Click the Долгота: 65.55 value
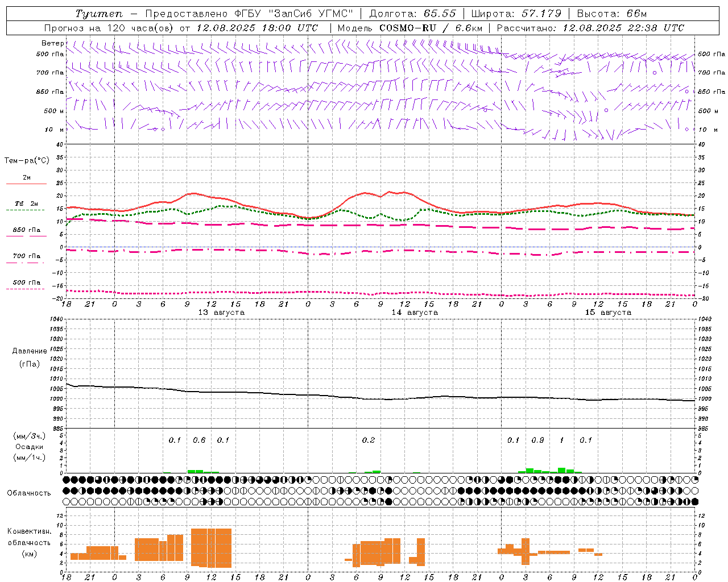The height and width of the screenshot is (582, 728). point(412,14)
